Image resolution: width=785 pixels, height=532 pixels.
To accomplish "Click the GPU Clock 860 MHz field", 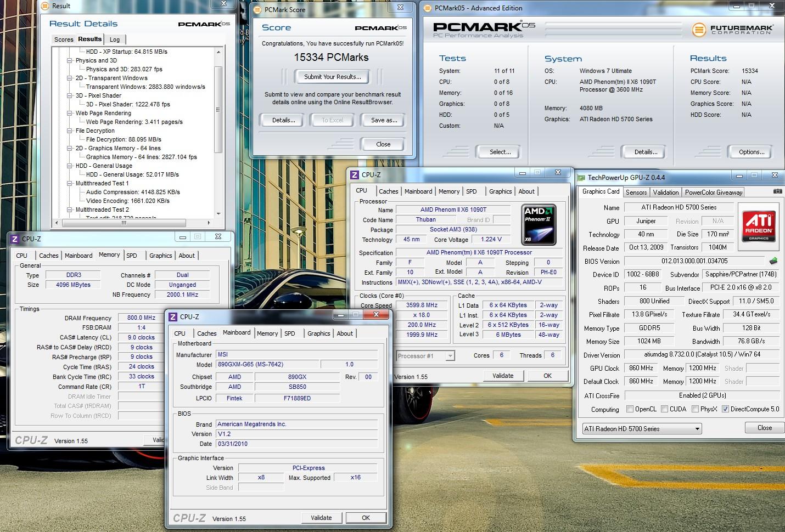I will tap(641, 368).
